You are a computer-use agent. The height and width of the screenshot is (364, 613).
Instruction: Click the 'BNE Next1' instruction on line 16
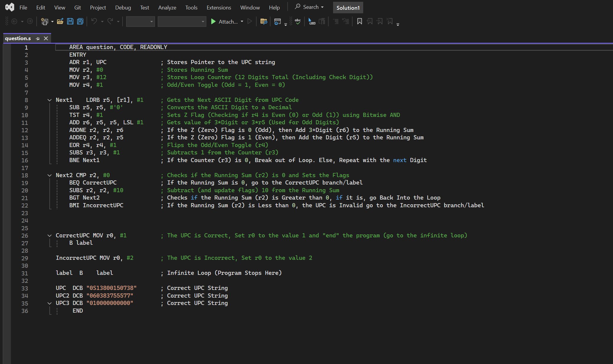[x=84, y=160]
